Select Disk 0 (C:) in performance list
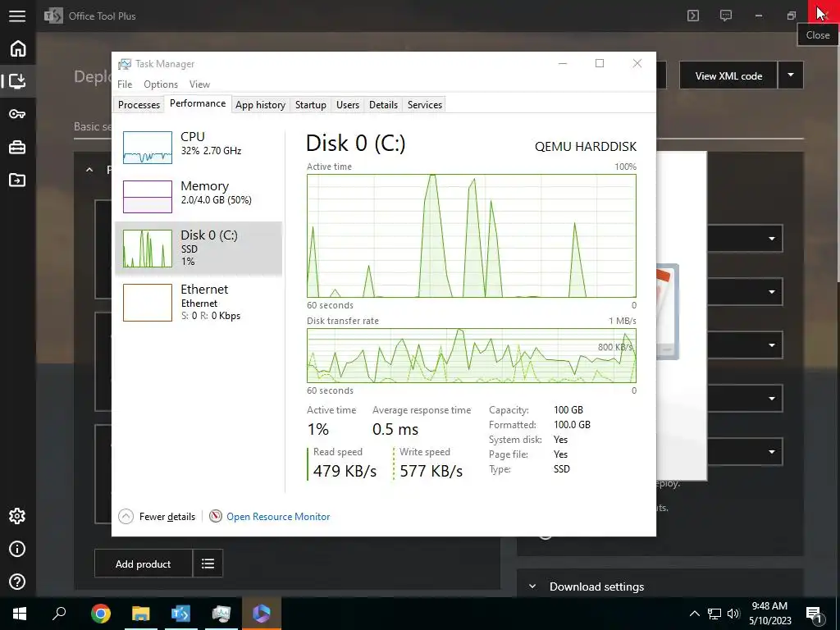The image size is (840, 630). coord(199,249)
